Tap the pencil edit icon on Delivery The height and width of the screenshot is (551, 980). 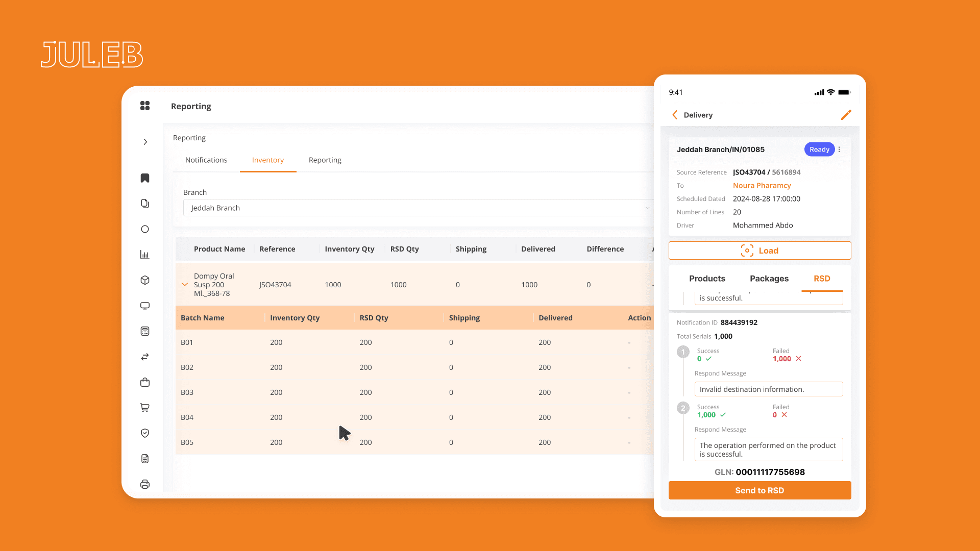click(846, 115)
